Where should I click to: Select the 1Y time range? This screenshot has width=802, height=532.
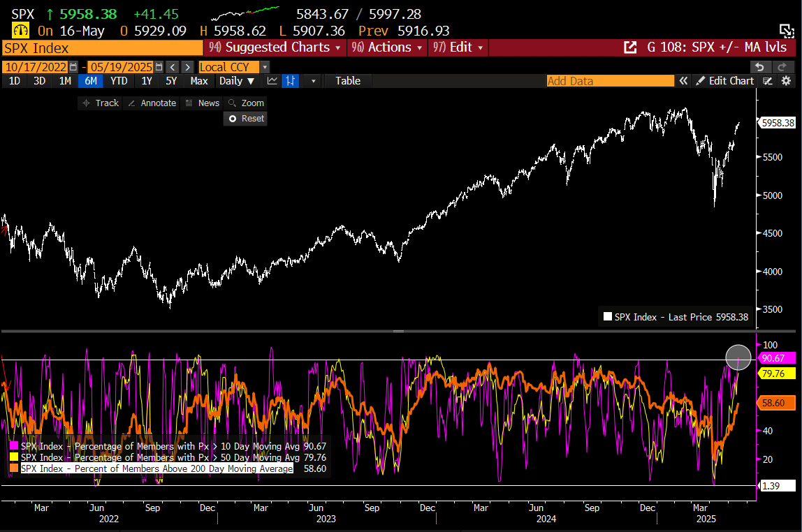146,81
